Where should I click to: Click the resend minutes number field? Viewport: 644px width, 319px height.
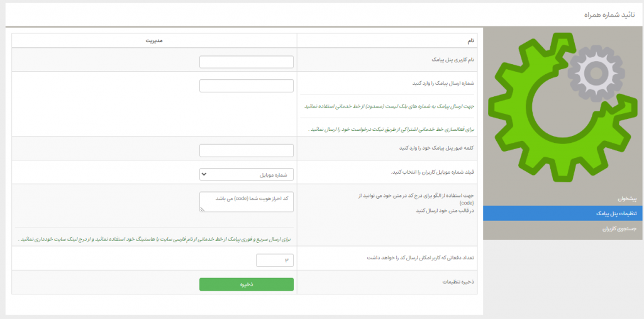[x=275, y=260]
